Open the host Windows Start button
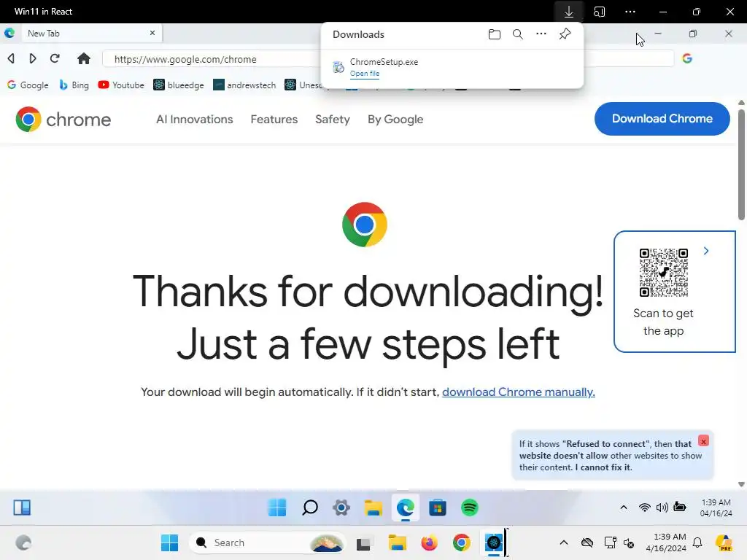Screen dimensions: 747x560 pyautogui.click(x=169, y=542)
